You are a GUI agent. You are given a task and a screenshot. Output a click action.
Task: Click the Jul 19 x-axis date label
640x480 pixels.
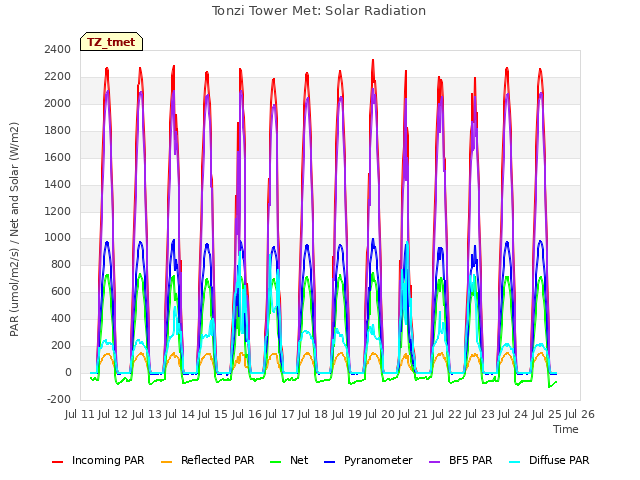point(347,414)
